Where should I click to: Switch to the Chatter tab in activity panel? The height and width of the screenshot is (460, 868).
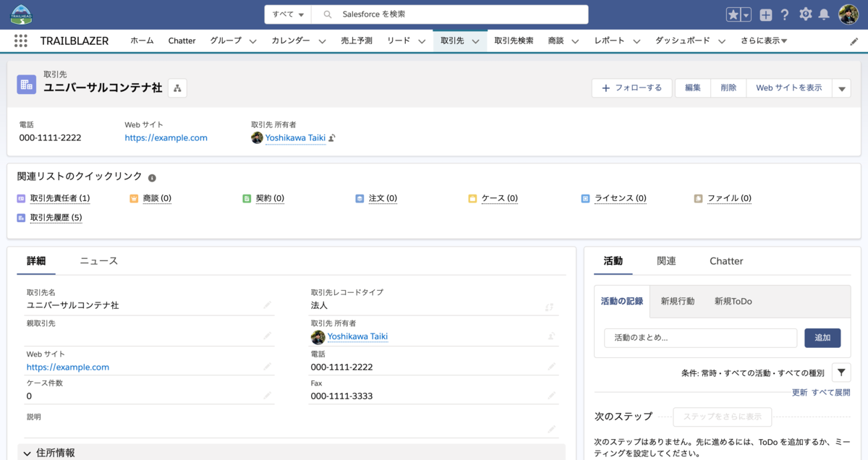point(726,261)
